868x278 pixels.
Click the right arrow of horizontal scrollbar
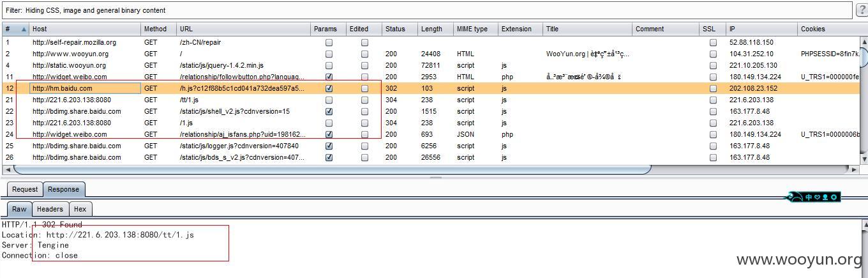[x=855, y=169]
